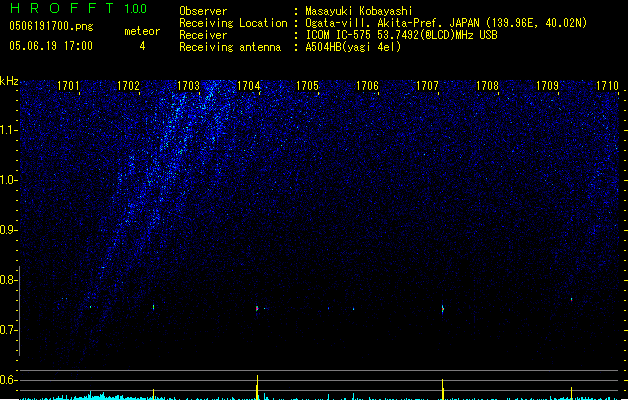Click the observer name Masayuki Kobayashi
The height and width of the screenshot is (400, 629).
click(x=359, y=11)
